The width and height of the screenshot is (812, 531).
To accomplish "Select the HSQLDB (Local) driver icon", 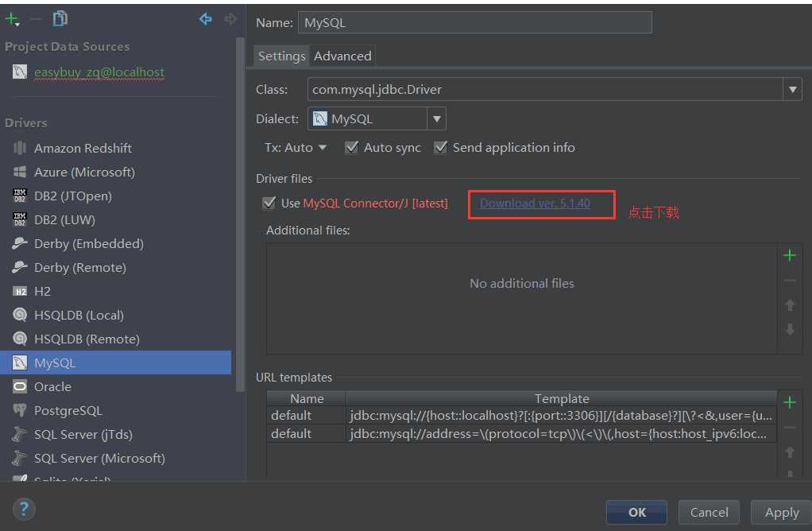I will (20, 315).
